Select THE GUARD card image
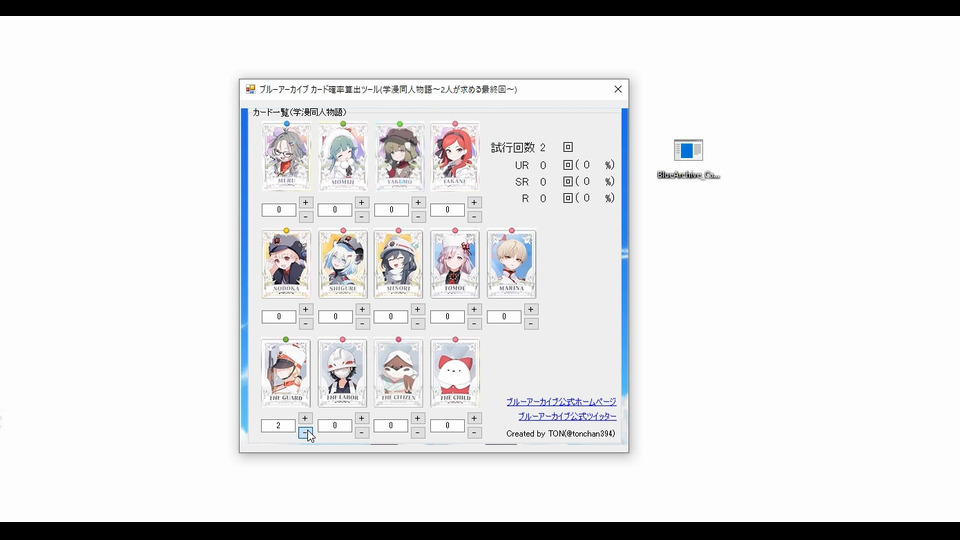 [286, 373]
